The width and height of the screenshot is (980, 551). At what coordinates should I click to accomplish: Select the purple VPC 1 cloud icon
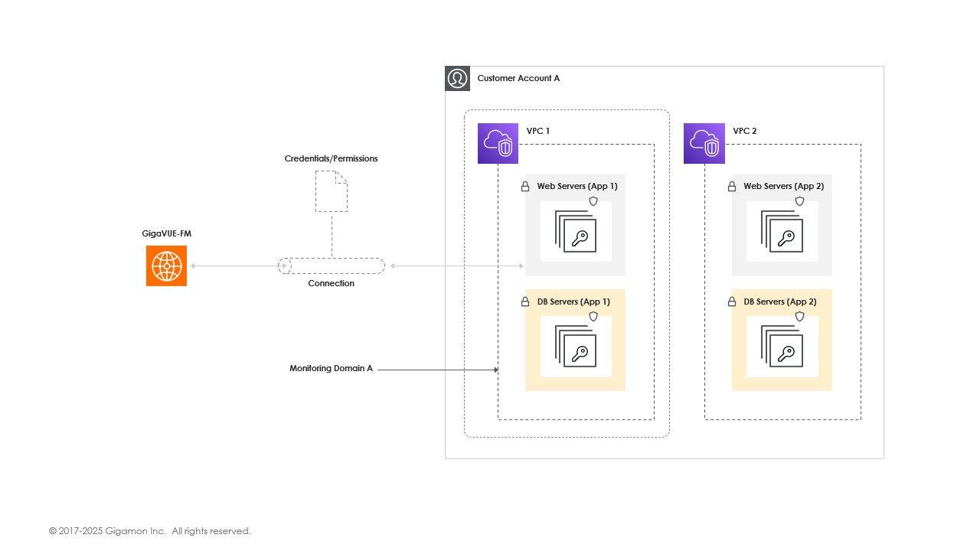point(498,143)
